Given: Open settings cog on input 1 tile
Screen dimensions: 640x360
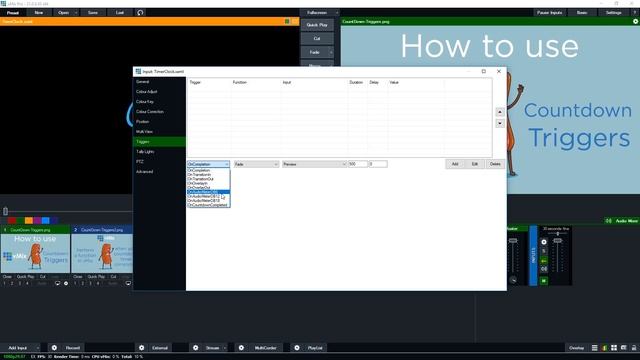Looking at the screenshot, I should coord(66,283).
